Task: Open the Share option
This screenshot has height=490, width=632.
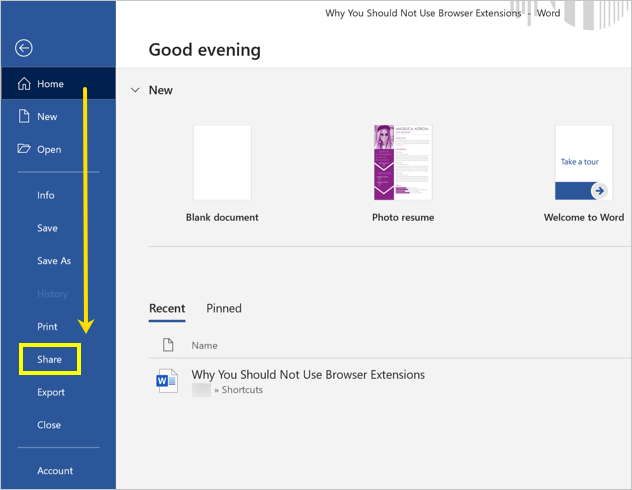Action: point(50,359)
